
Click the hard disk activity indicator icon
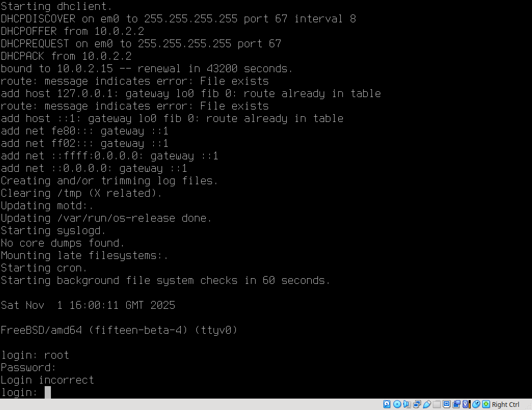click(387, 404)
